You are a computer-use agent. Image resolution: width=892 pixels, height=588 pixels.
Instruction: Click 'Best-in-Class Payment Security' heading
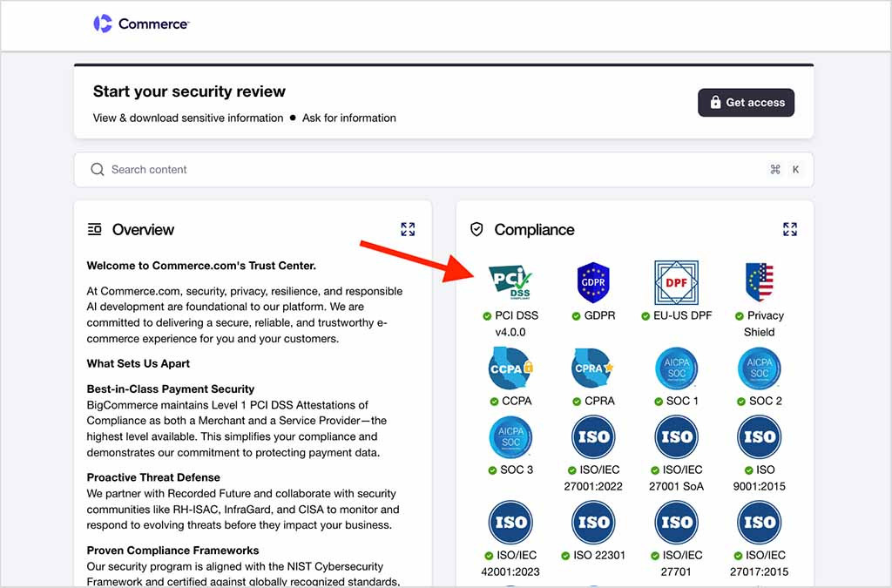(171, 389)
